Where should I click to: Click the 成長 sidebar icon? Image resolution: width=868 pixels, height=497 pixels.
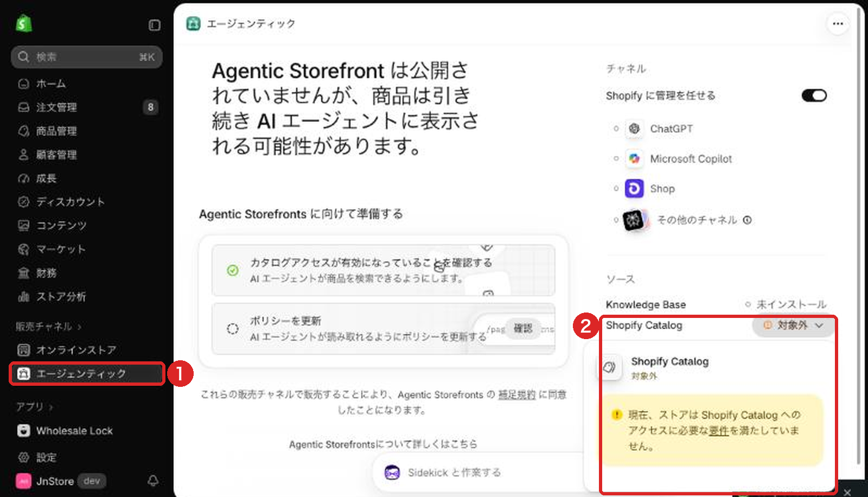click(23, 179)
